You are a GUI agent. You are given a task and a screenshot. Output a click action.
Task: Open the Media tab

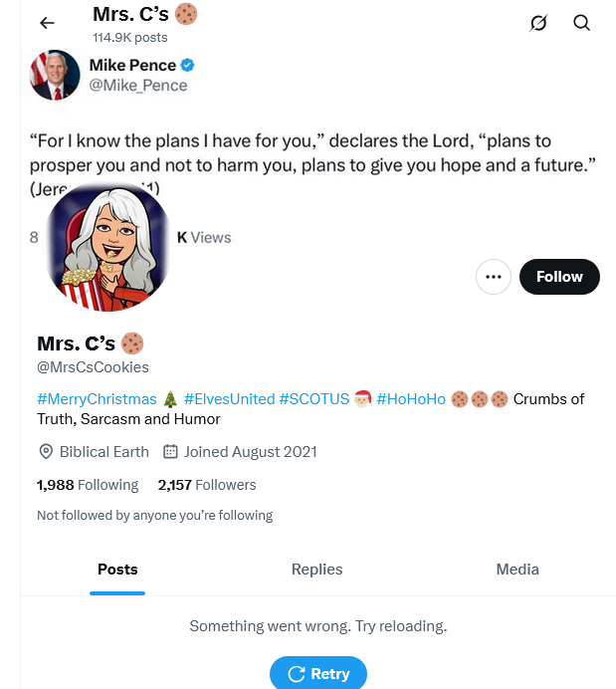pos(517,570)
